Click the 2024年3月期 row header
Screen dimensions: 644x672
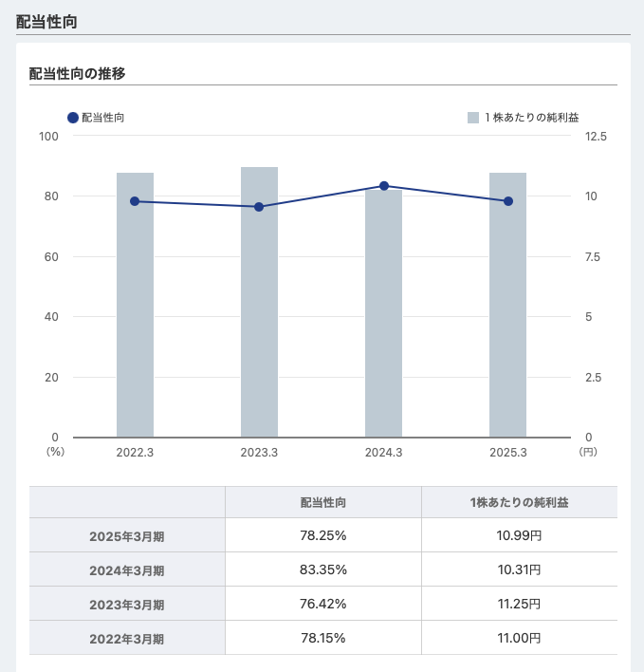click(x=127, y=570)
